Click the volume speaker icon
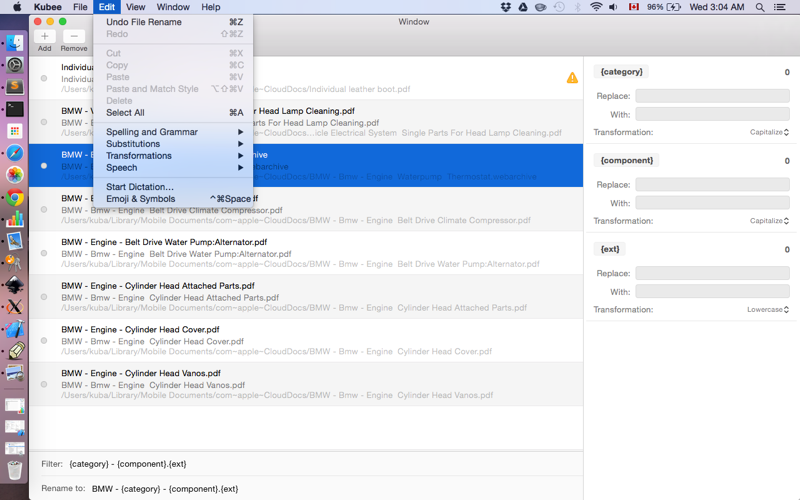 click(613, 7)
